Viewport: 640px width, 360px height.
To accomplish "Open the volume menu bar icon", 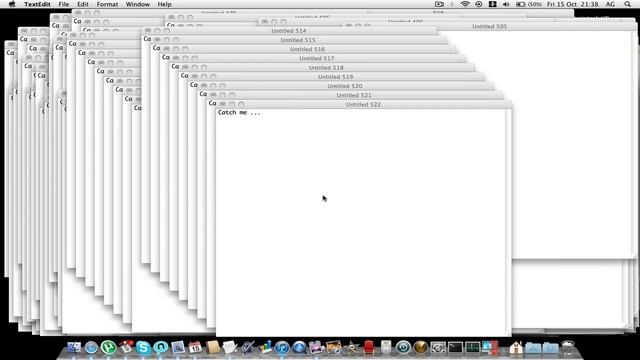I will [x=506, y=4].
